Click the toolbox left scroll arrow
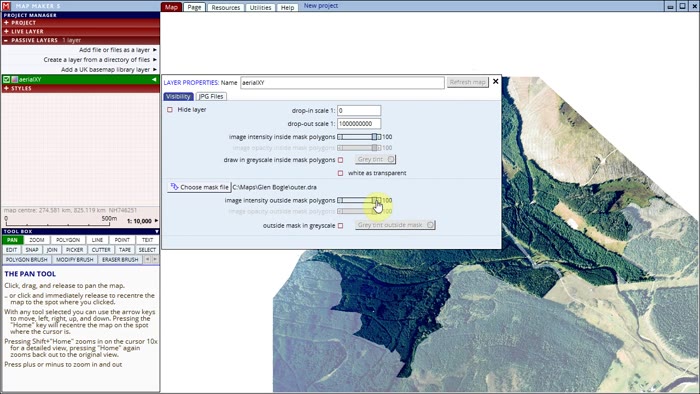 pyautogui.click(x=147, y=259)
